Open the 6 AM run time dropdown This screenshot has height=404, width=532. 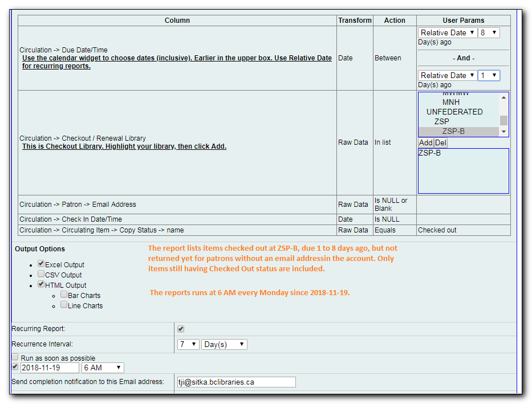tap(103, 368)
